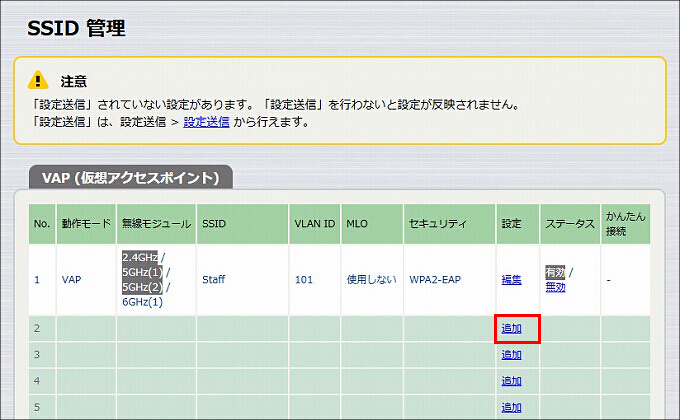Click the SSID 管理 page heading
The height and width of the screenshot is (420, 680).
point(76,28)
